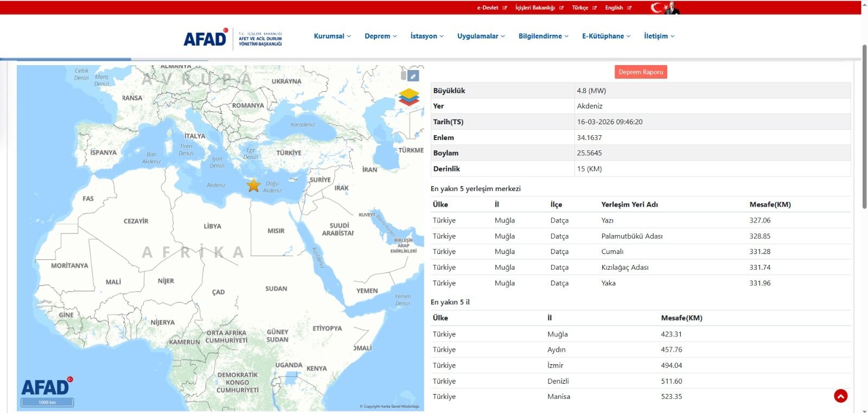Click the AFAD logo in header
Screen dimensions: 868x413
[206, 39]
